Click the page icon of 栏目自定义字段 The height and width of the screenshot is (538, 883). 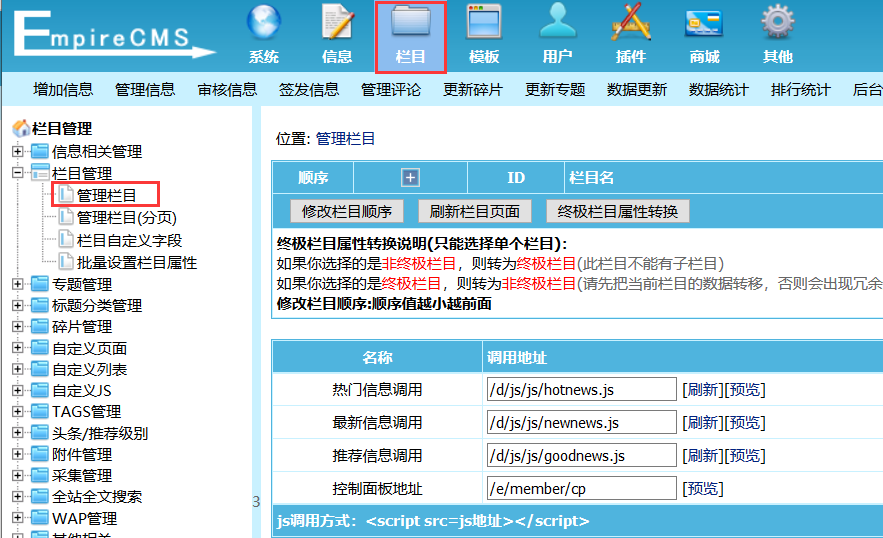[66, 239]
